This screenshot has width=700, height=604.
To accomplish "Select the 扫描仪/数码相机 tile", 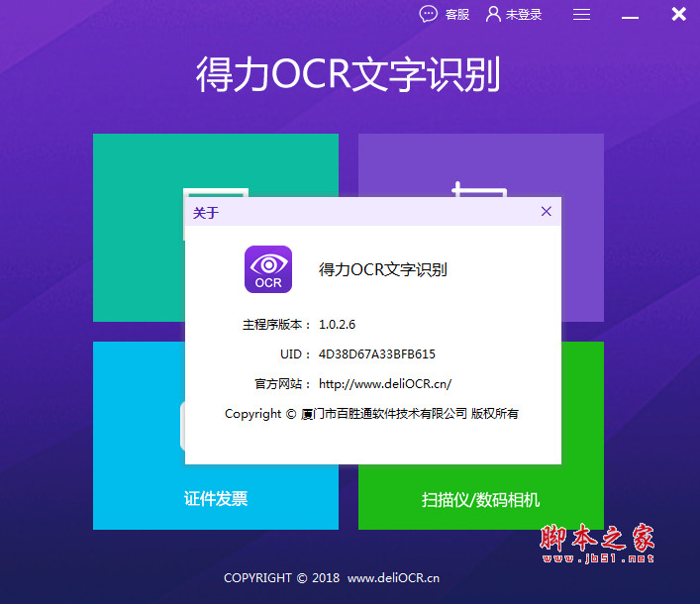I will pos(481,499).
